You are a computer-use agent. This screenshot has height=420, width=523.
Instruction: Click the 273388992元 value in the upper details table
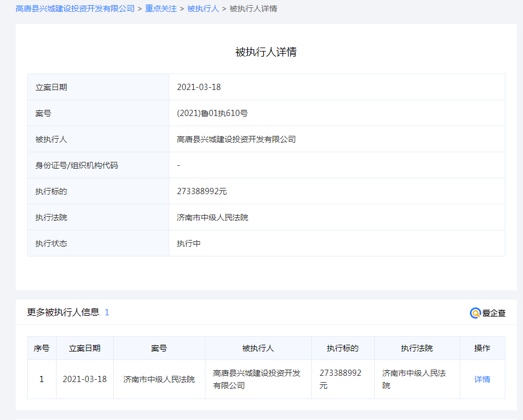[x=202, y=191]
